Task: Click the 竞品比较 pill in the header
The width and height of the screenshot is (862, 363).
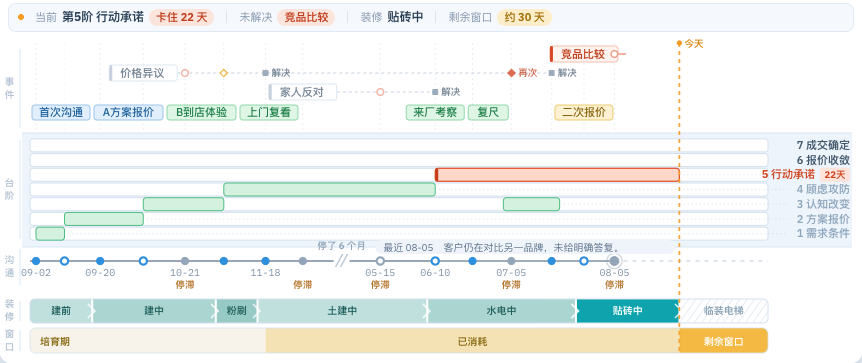Action: 306,17
